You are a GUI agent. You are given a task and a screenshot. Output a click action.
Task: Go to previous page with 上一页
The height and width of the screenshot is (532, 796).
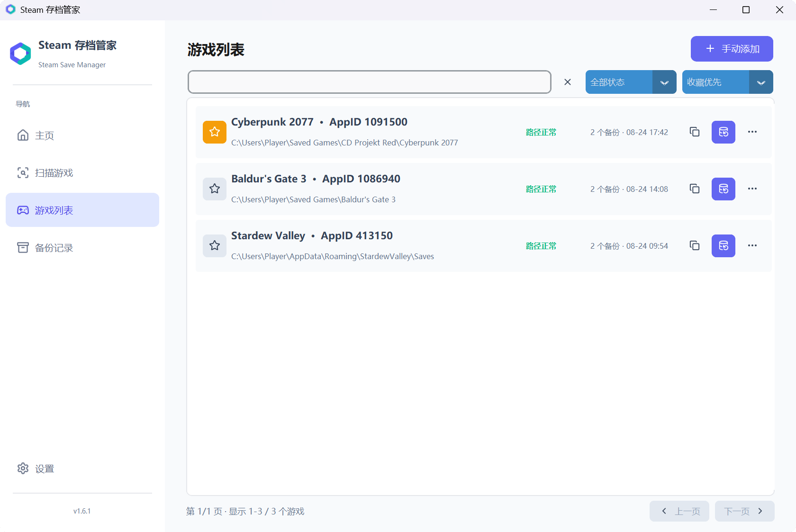(x=679, y=511)
